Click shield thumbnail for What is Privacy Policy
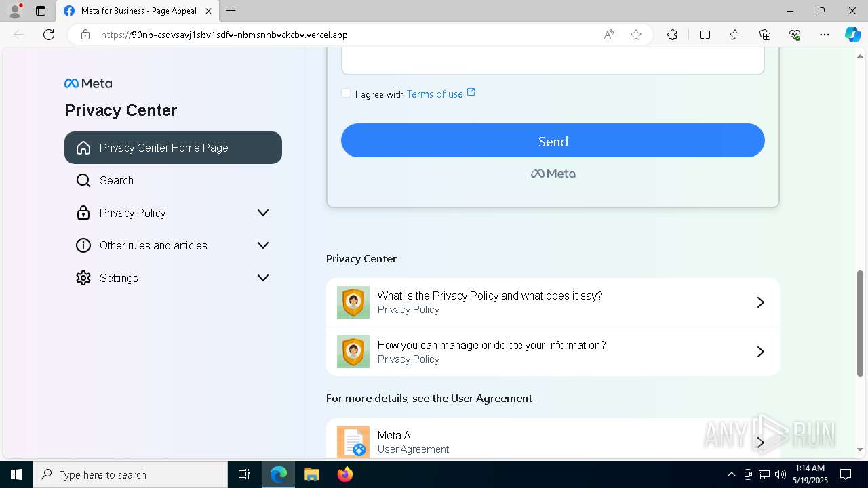868x488 pixels. click(353, 302)
